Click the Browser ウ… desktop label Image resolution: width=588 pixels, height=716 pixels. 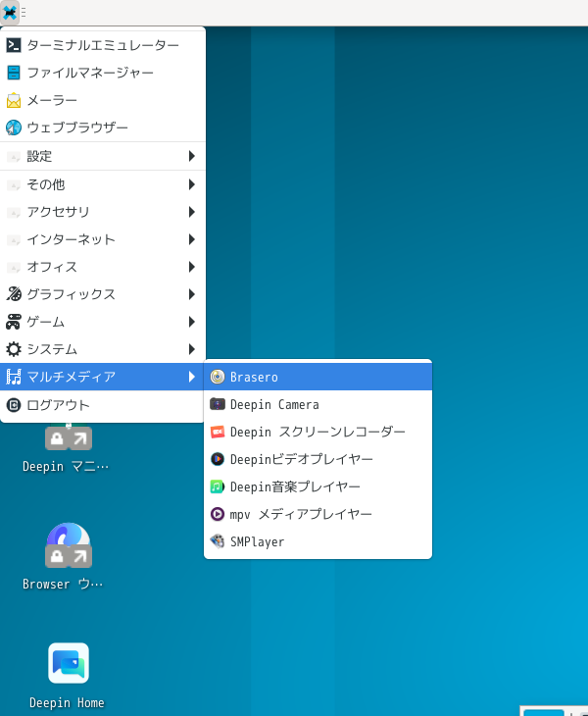[x=63, y=584]
